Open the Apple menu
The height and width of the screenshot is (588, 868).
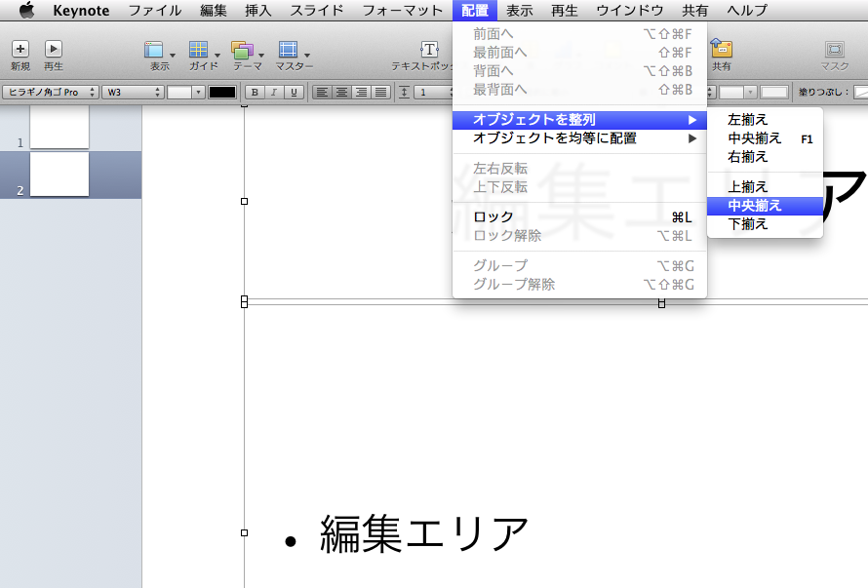(26, 10)
